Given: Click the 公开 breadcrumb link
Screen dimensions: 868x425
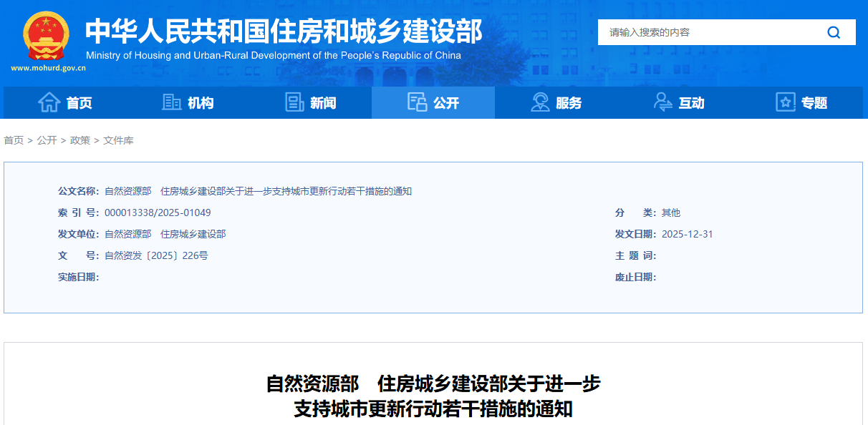Looking at the screenshot, I should coord(46,140).
